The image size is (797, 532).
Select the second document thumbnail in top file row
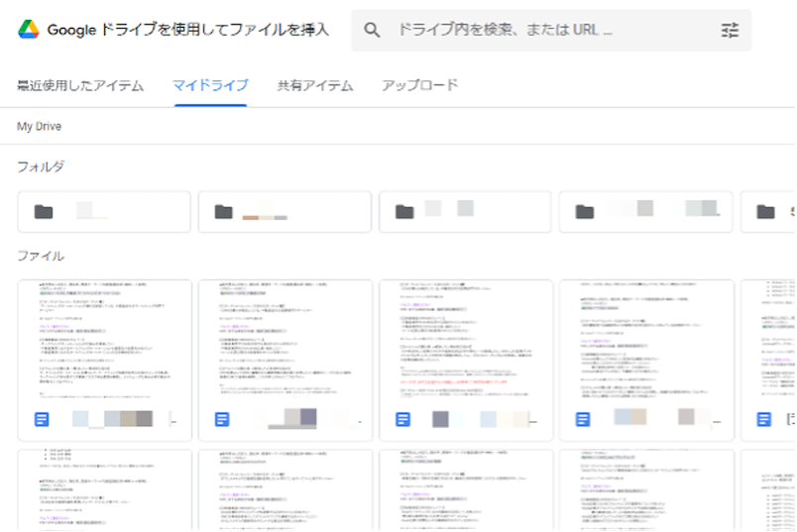point(285,361)
